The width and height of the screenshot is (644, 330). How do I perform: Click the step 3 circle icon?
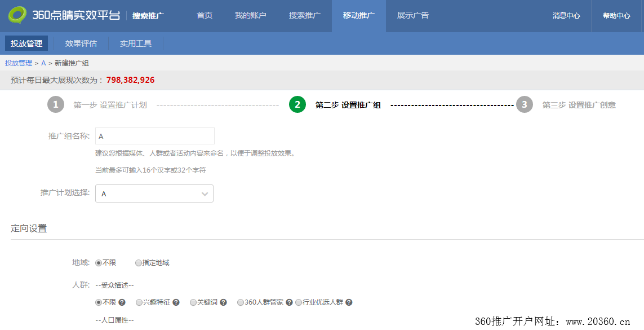coord(525,104)
